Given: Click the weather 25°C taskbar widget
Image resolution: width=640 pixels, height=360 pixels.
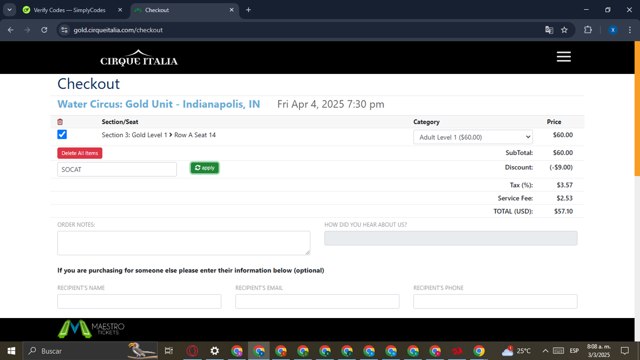Looking at the screenshot, I should (x=516, y=351).
